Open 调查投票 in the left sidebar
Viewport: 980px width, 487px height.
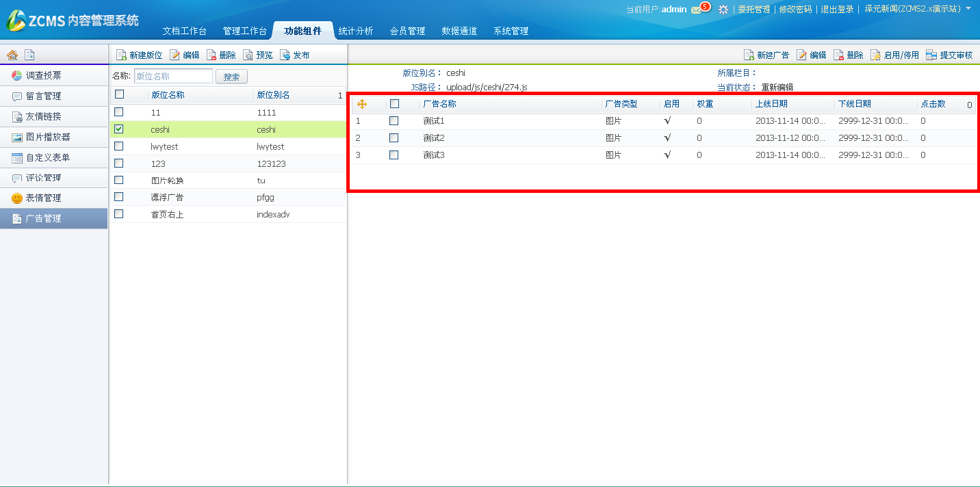coord(44,75)
